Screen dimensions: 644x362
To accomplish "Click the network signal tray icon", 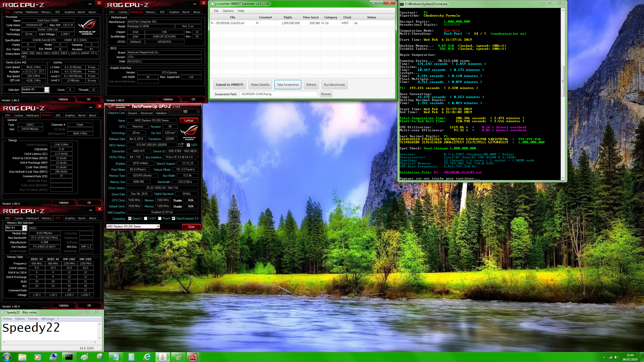I will tap(610, 357).
